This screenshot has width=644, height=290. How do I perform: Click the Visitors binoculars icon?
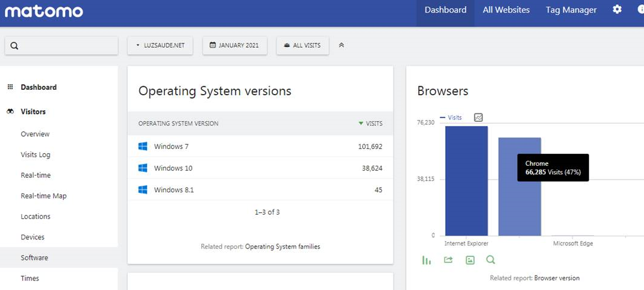click(10, 112)
